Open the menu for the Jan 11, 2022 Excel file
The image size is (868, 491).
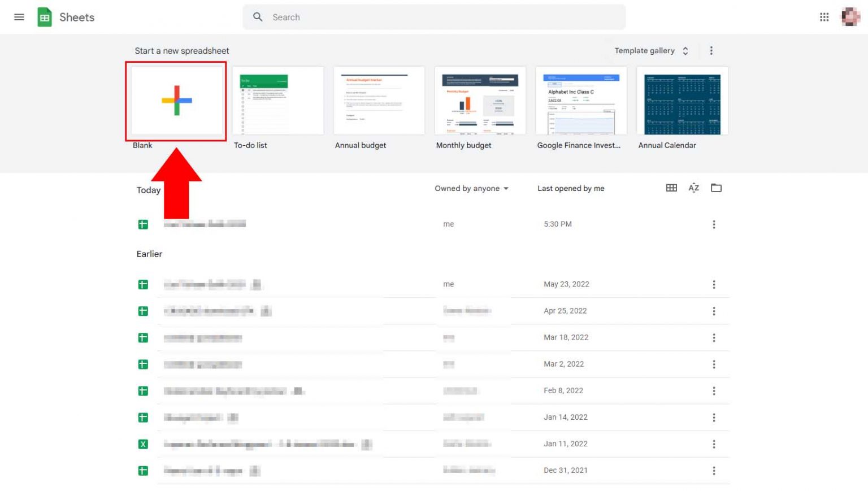(714, 444)
